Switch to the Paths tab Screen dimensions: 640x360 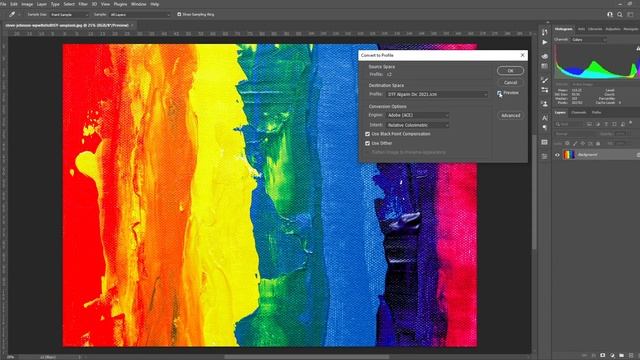coord(596,112)
